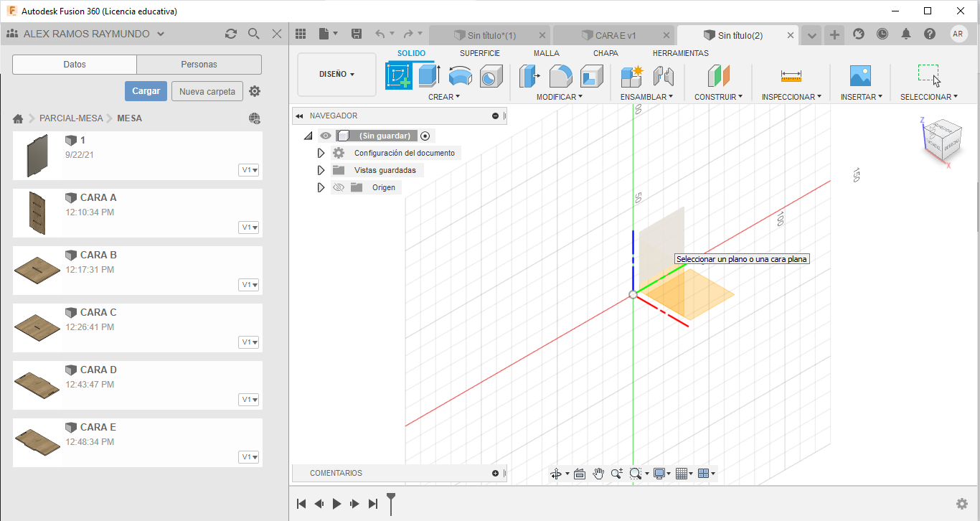Screen dimensions: 980x521
Task: Select the Joint icon under Ensamblar
Action: [664, 76]
